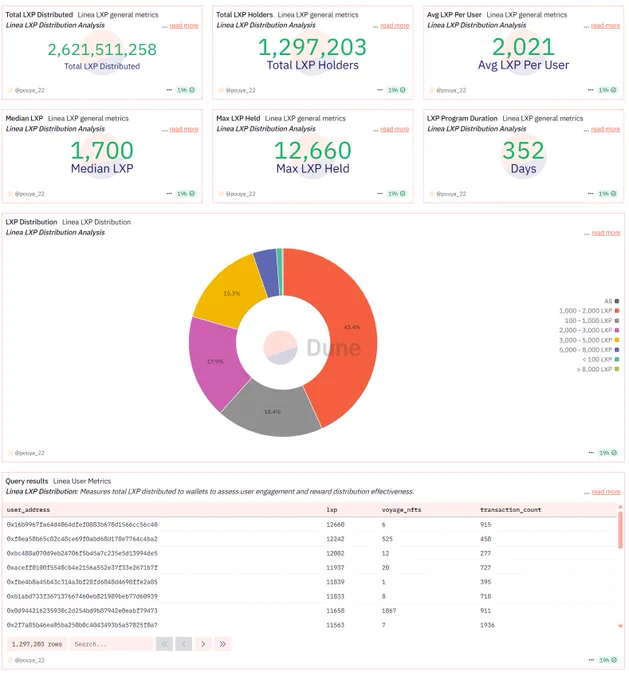The height and width of the screenshot is (680, 629).
Task: Sort by user_address column header
Action: (28, 510)
